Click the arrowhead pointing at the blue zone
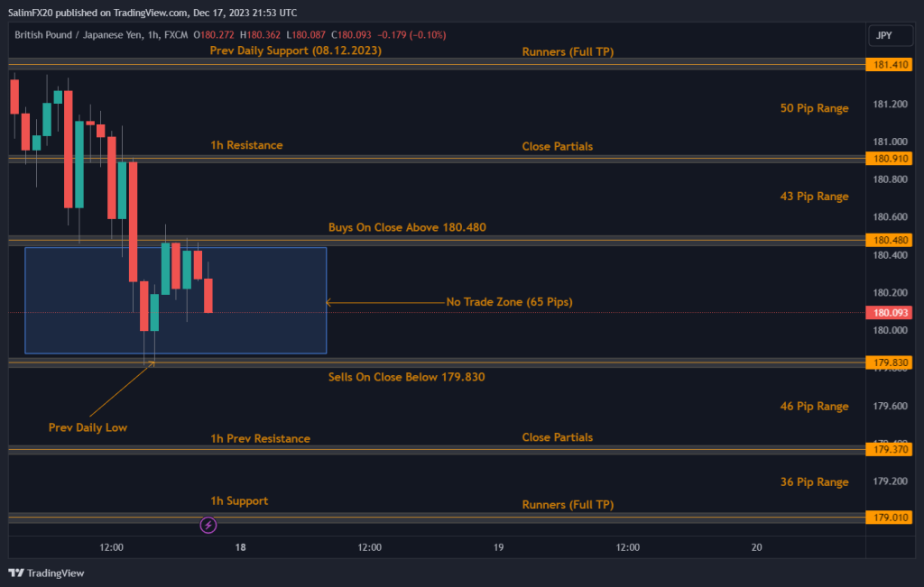Screen dimensions: 924x587 [329, 302]
